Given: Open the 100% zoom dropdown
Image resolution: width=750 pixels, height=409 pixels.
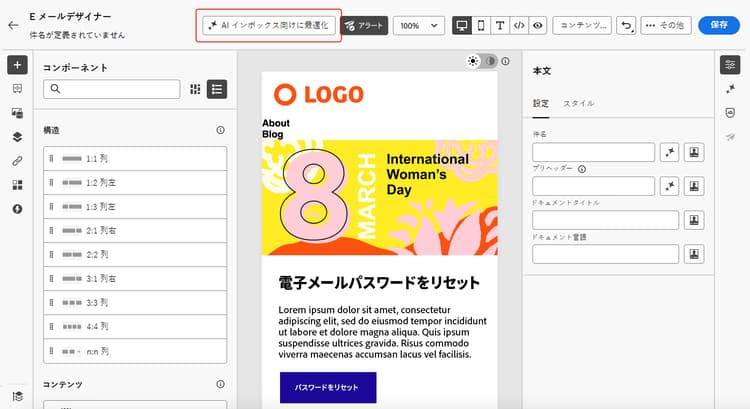Looking at the screenshot, I should point(419,25).
